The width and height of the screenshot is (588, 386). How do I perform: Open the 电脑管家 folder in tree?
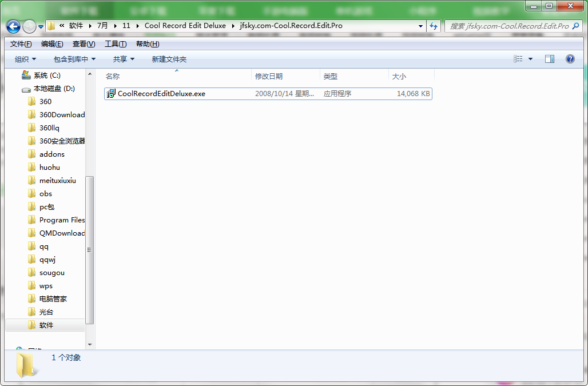pos(53,299)
